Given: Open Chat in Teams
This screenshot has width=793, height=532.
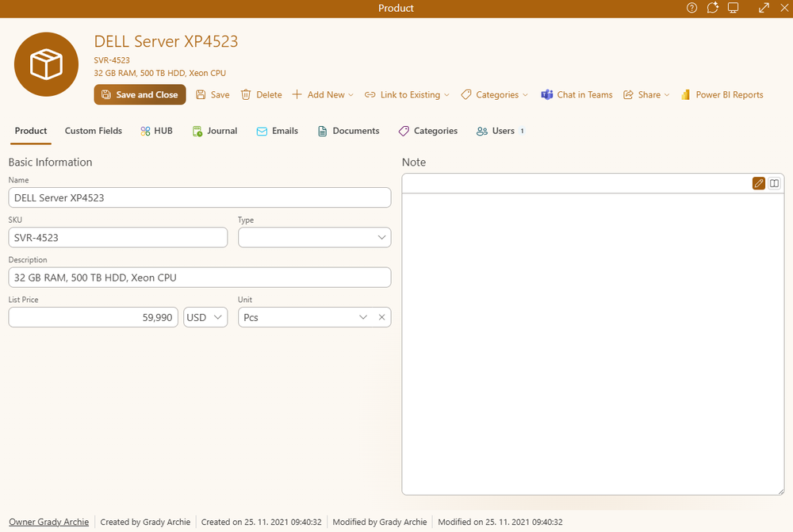Looking at the screenshot, I should click(577, 95).
